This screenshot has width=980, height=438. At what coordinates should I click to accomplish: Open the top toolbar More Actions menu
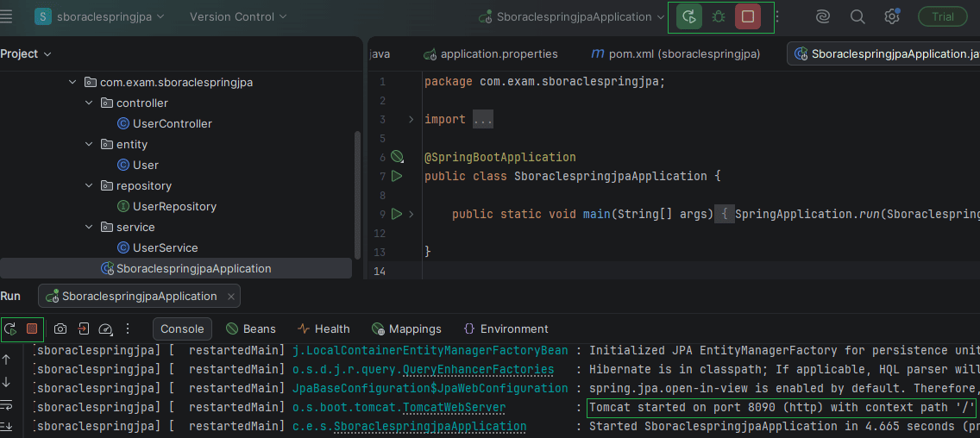(x=777, y=17)
